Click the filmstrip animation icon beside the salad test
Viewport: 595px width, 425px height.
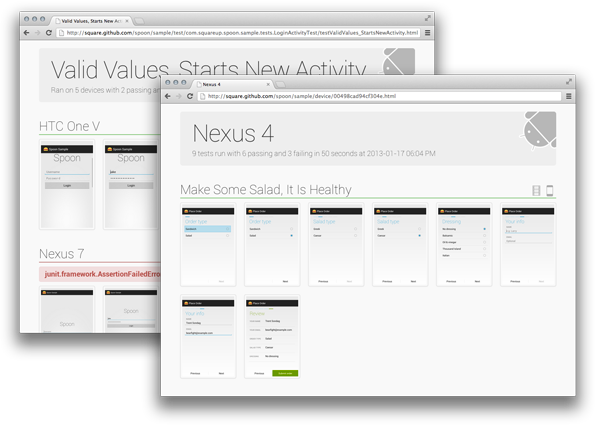(x=536, y=190)
